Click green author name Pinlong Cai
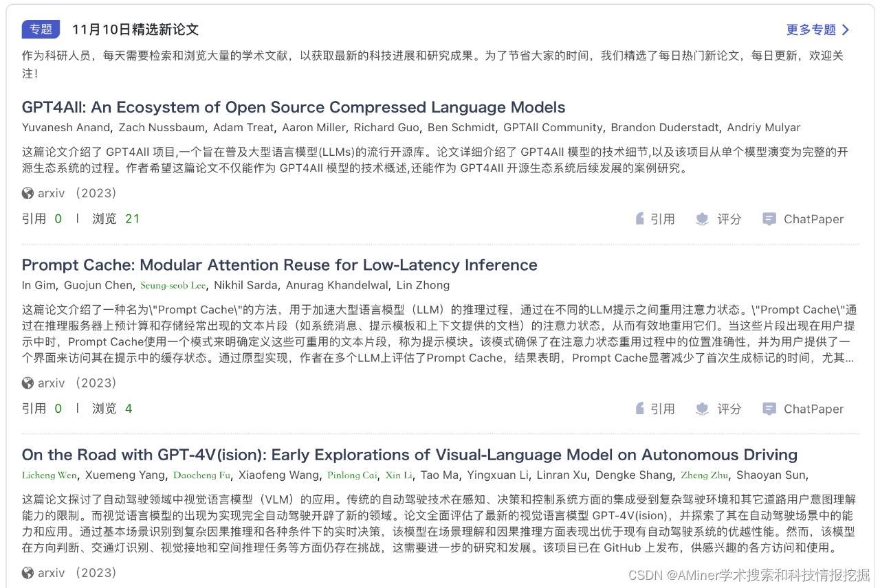The height and width of the screenshot is (588, 880). [352, 475]
